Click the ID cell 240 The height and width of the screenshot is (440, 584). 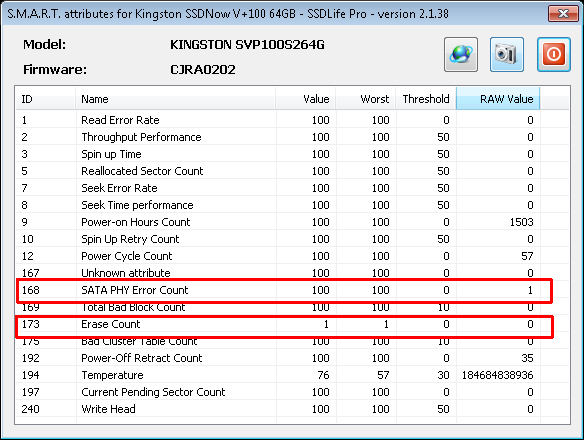31,409
